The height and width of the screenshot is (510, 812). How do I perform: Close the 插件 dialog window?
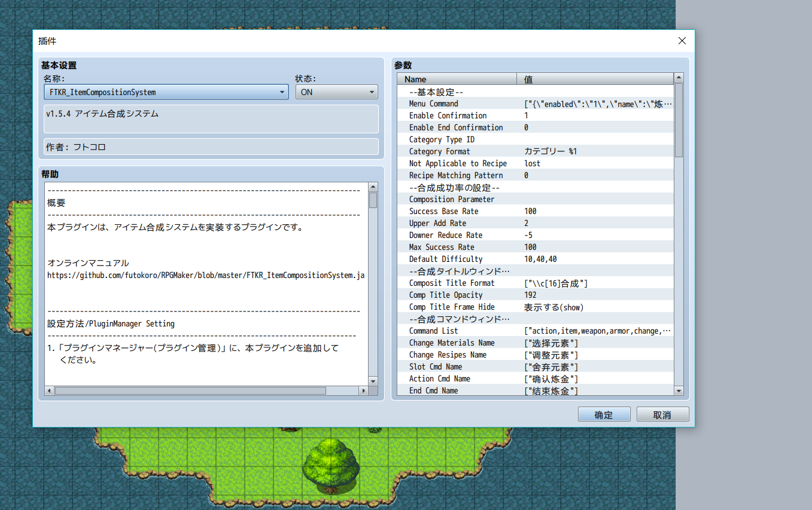(682, 41)
